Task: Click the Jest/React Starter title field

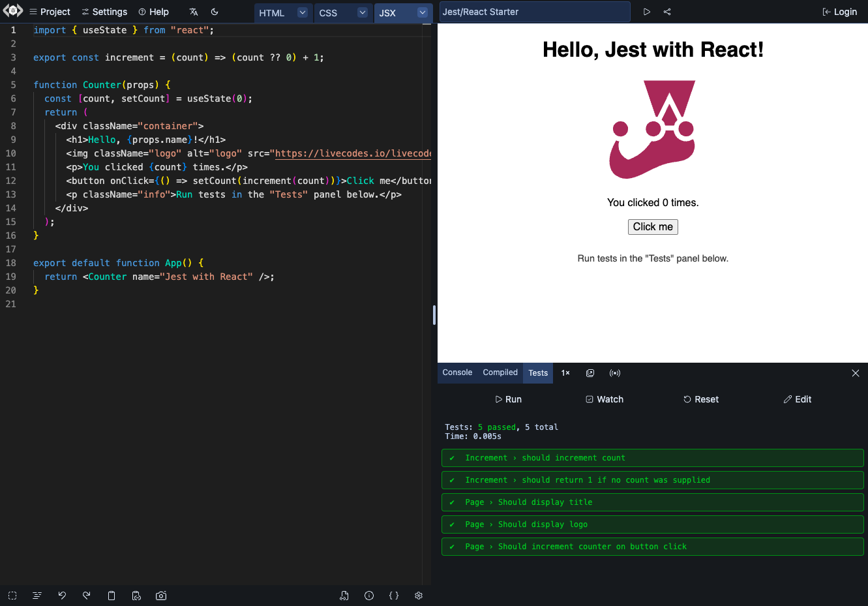Action: pos(535,12)
